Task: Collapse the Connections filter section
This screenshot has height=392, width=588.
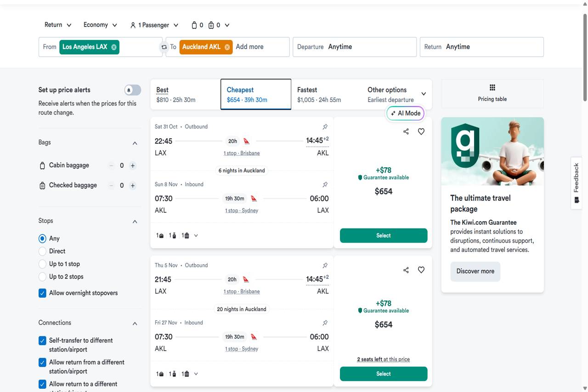Action: [x=135, y=324]
